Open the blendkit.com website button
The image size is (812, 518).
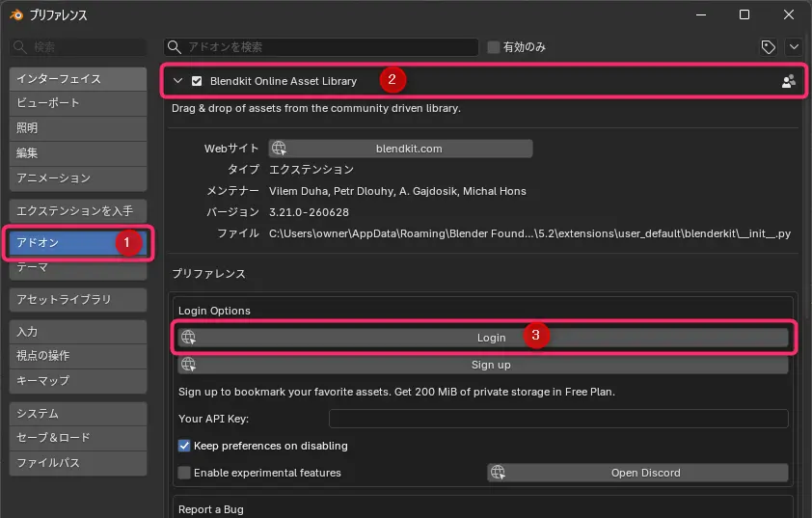(x=400, y=149)
